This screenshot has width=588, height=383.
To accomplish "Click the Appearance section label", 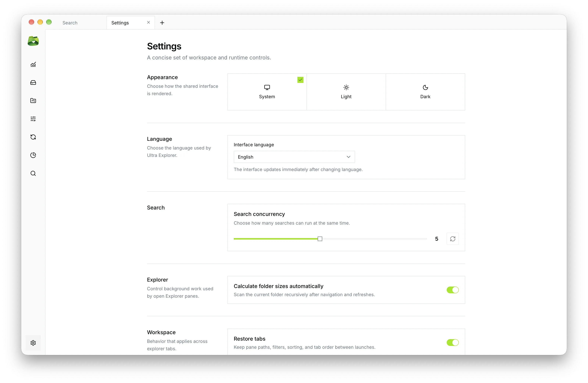I will (162, 77).
